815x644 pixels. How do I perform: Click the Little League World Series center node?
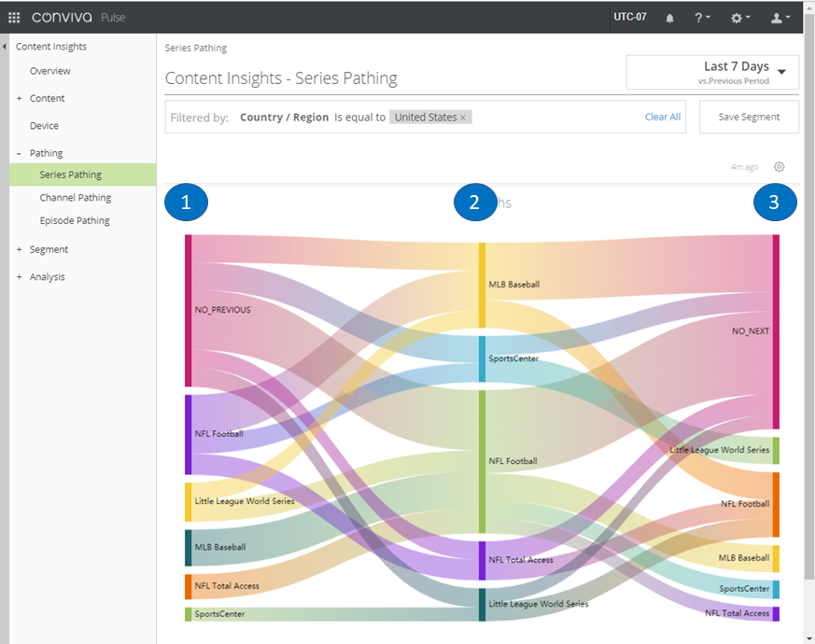tap(482, 605)
